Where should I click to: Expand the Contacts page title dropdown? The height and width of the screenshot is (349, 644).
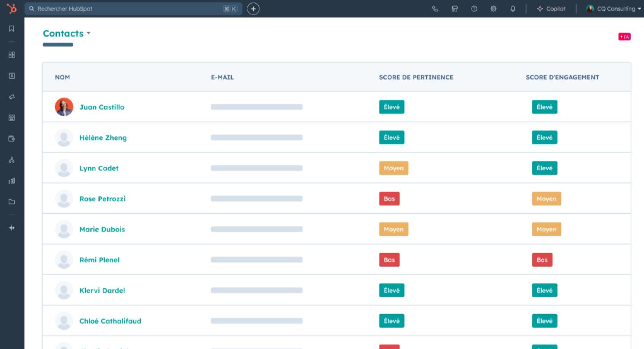click(89, 33)
